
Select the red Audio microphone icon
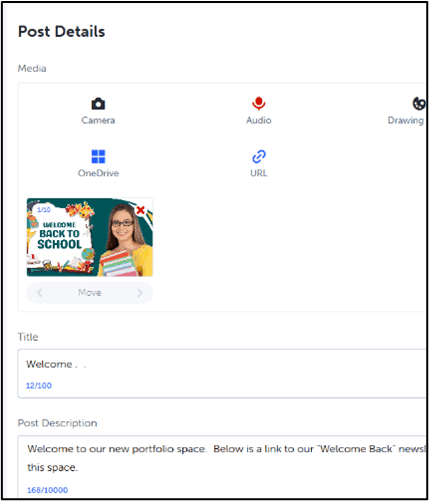[x=259, y=103]
